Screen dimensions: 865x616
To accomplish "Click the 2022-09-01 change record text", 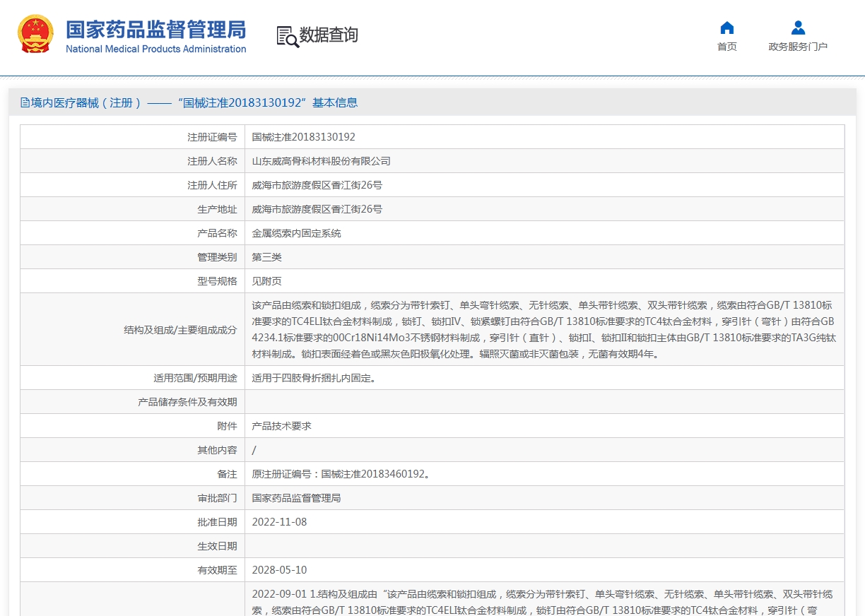I will pyautogui.click(x=544, y=601).
